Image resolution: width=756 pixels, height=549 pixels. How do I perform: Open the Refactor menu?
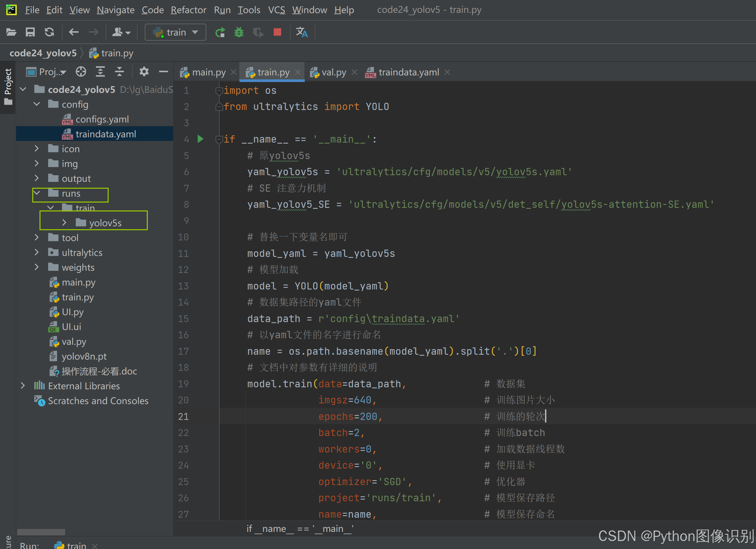click(188, 10)
